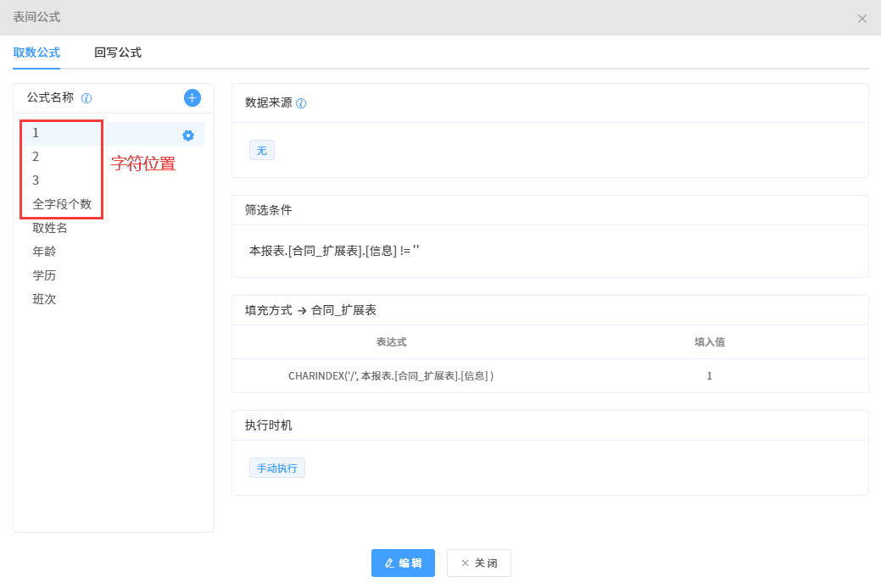Close the 表间公式 dialog with the X icon
The width and height of the screenshot is (881, 588).
[861, 19]
